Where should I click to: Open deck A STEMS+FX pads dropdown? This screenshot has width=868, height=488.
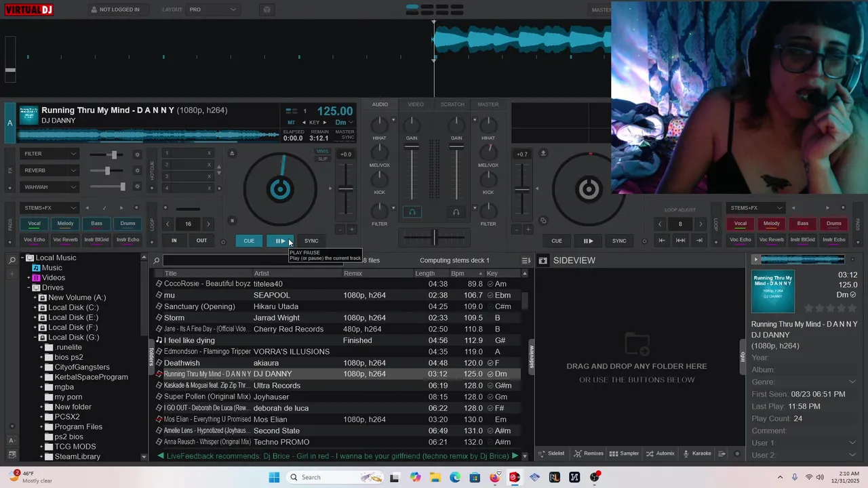49,207
